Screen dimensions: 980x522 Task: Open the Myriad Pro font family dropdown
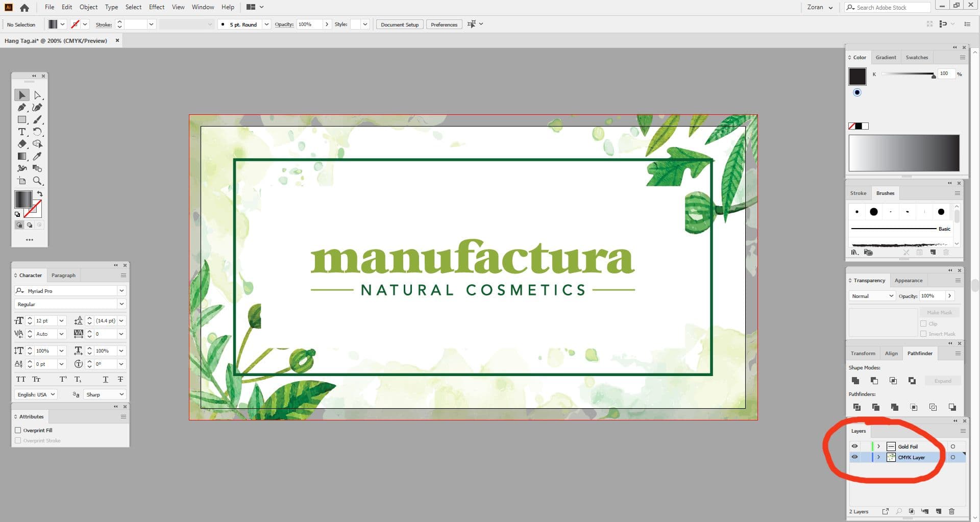[121, 291]
